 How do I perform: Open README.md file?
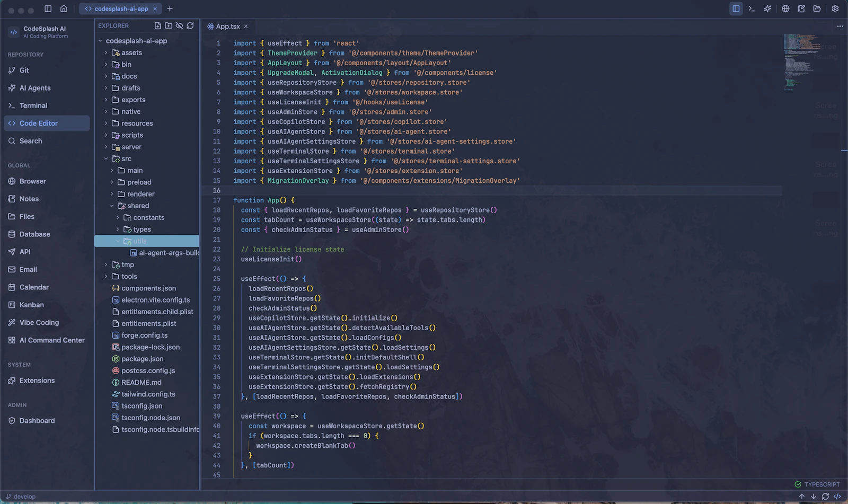pyautogui.click(x=147, y=382)
